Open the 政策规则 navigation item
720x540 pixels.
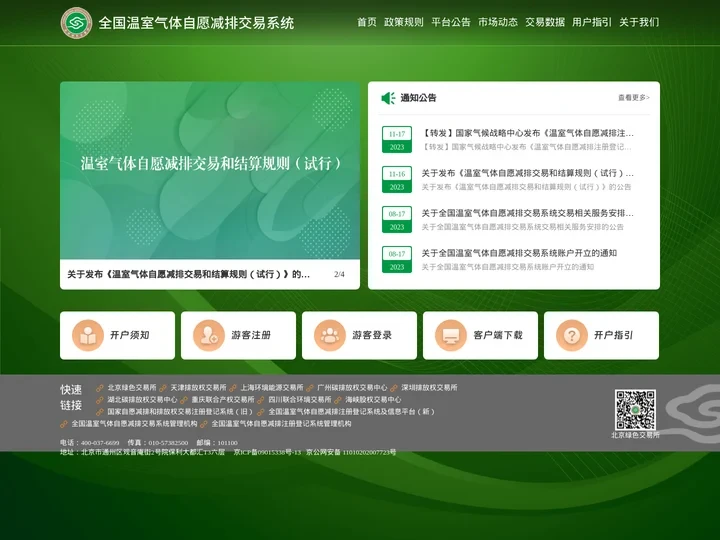pyautogui.click(x=404, y=22)
